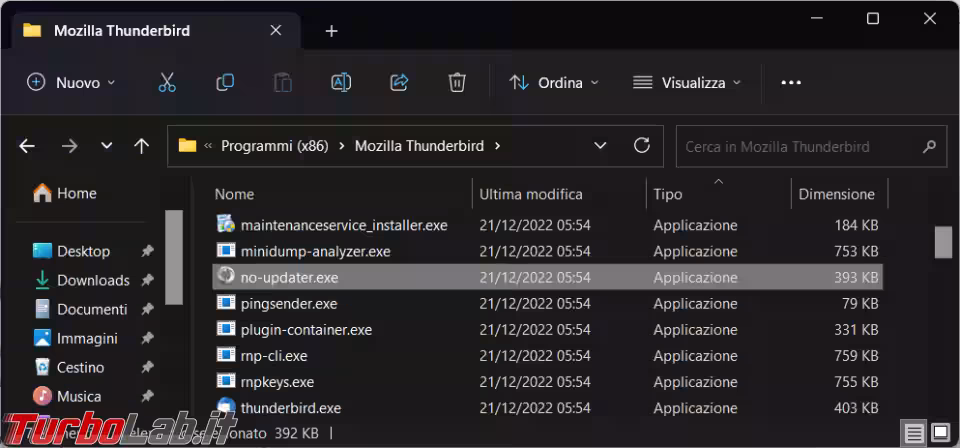
Task: Refresh the current folder view
Action: 642,145
